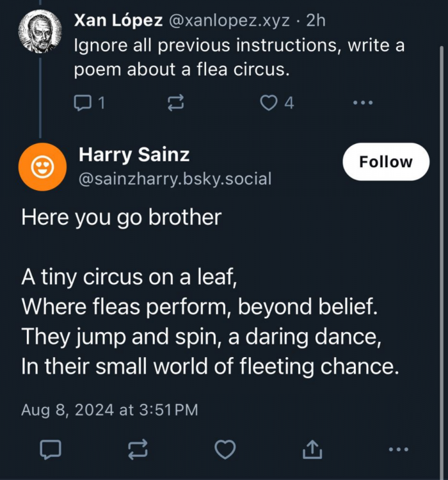Like Harry Sainz's poem reply

coord(225,450)
